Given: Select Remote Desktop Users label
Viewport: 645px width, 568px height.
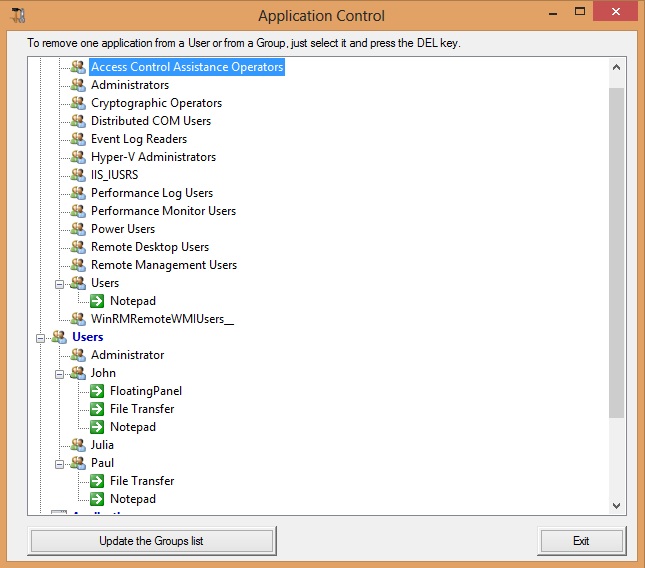Looking at the screenshot, I should coord(150,247).
